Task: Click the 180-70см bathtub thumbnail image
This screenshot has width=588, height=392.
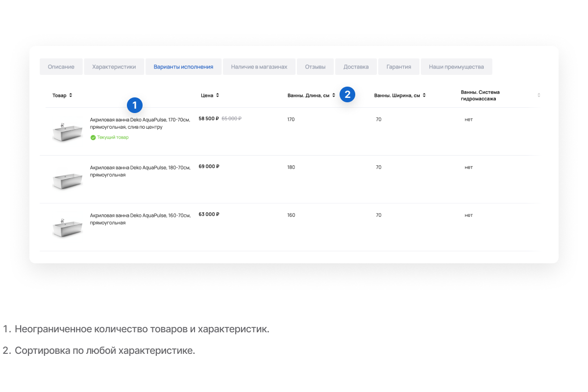Action: point(67,180)
